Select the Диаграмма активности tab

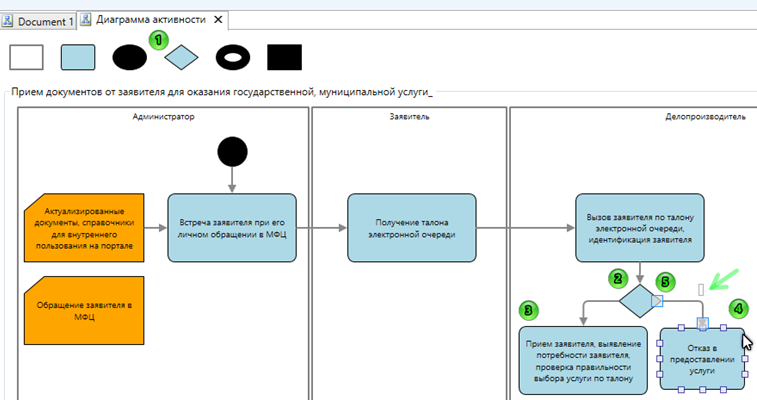click(x=151, y=20)
